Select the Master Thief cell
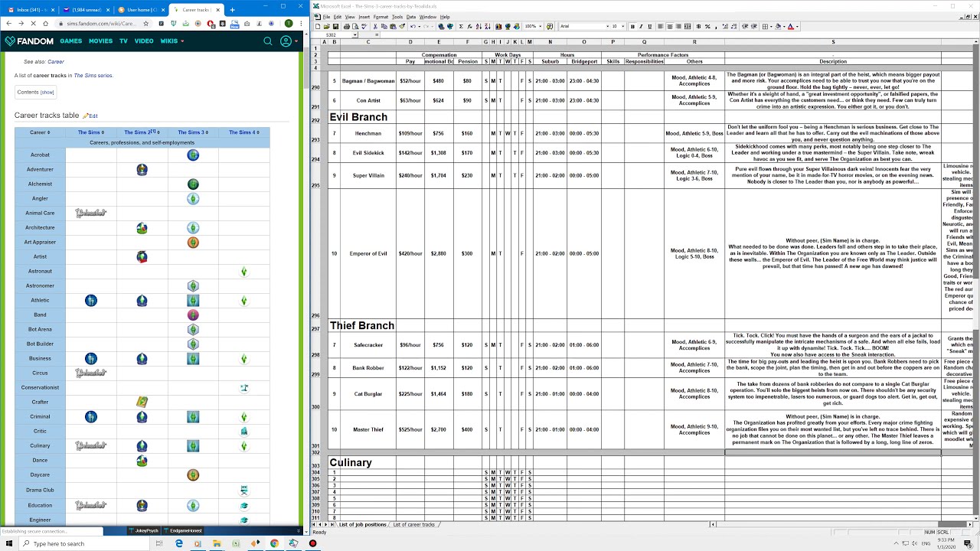980x551 pixels. click(368, 429)
